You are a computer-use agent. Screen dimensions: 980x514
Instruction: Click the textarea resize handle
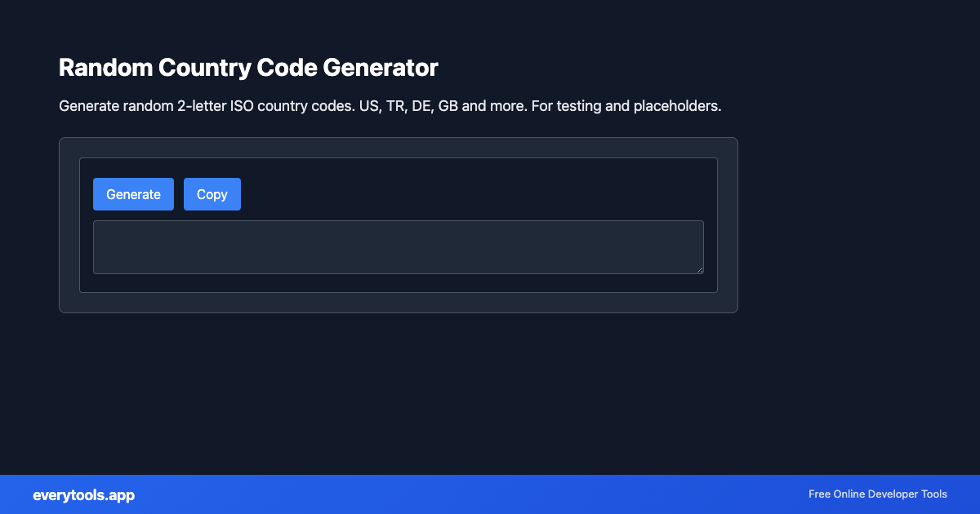click(x=700, y=270)
